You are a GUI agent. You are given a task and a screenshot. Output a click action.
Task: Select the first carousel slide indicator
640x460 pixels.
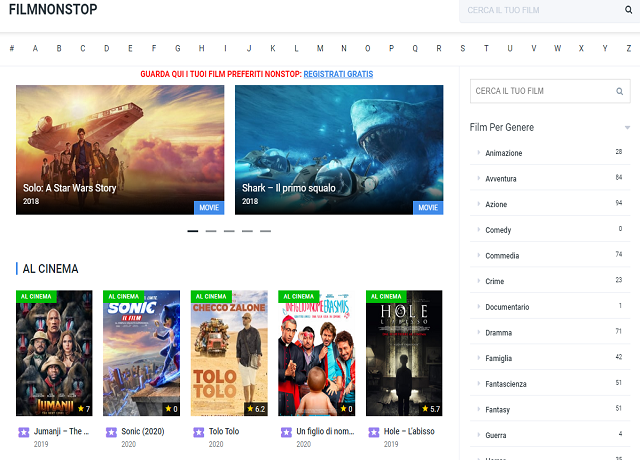[x=193, y=231]
